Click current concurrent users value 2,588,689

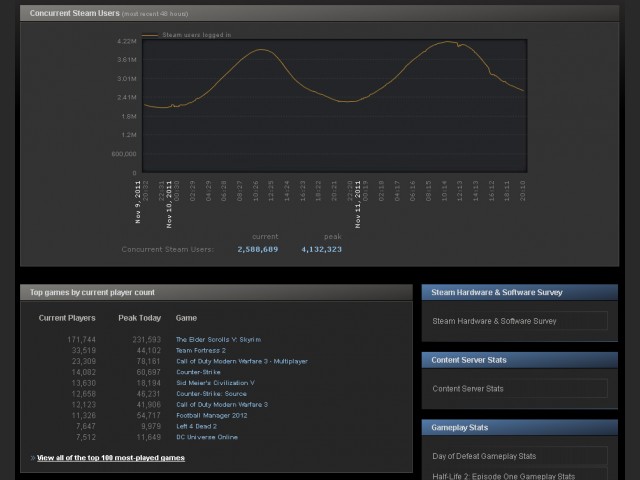point(258,249)
